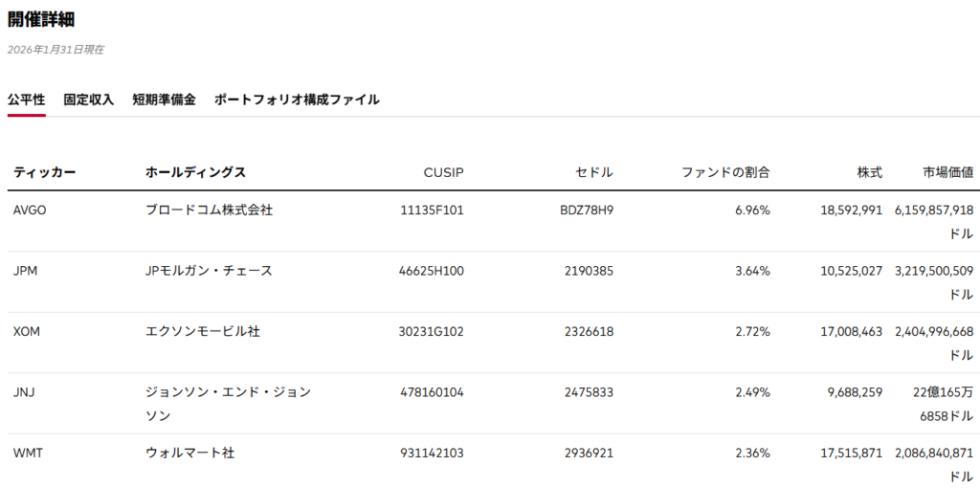Click the ウォルマート社 holding name
The width and height of the screenshot is (980, 488).
tap(189, 454)
